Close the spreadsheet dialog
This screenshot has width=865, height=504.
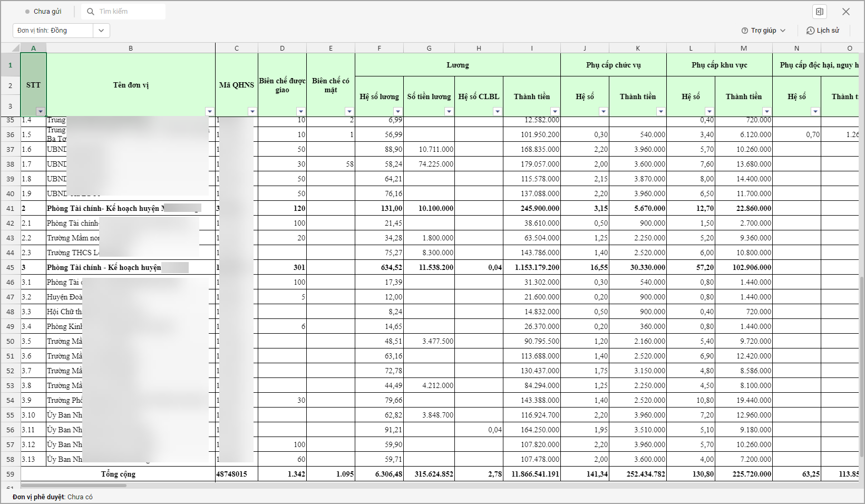coord(846,12)
